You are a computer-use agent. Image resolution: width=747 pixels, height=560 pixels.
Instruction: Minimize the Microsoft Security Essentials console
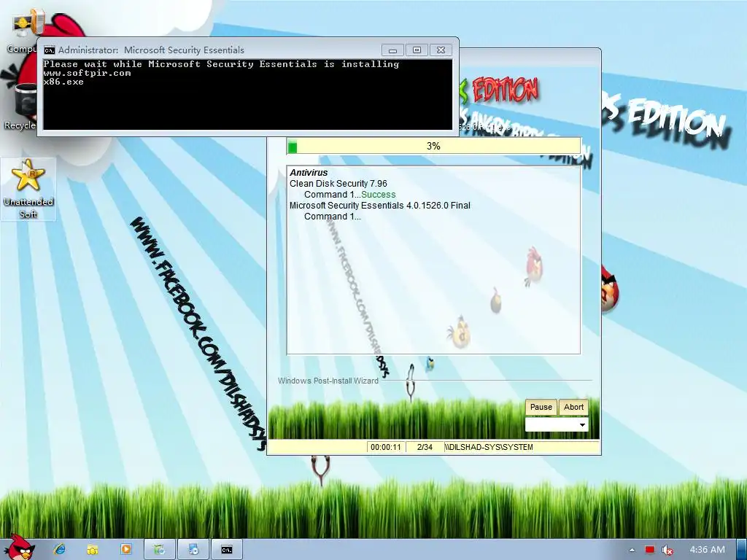click(x=392, y=50)
